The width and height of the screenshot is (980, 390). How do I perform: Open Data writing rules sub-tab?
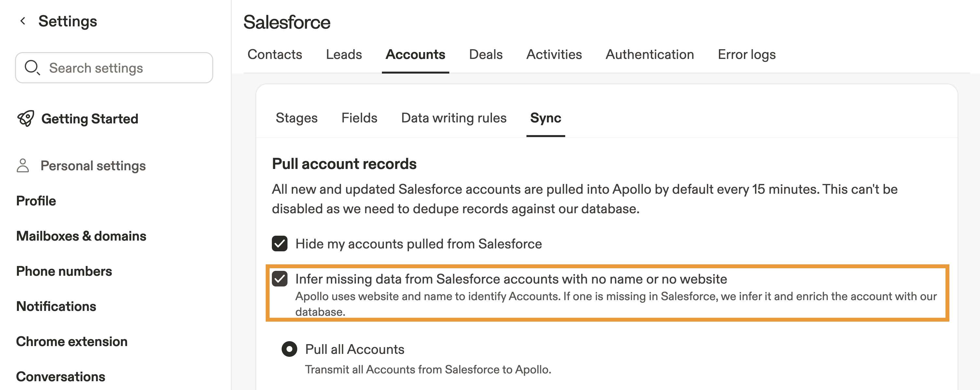[x=454, y=118]
